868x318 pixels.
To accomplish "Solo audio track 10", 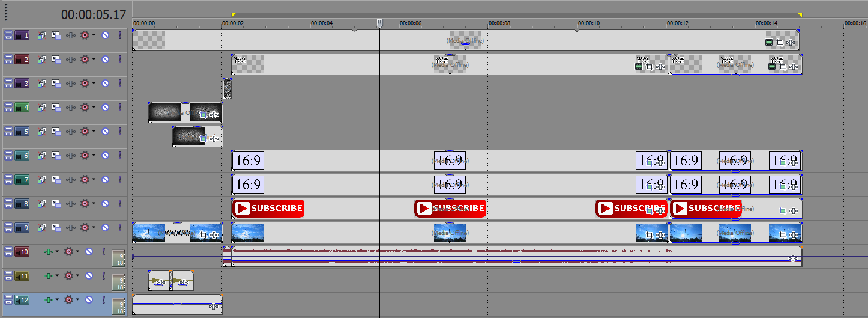I will [x=103, y=252].
